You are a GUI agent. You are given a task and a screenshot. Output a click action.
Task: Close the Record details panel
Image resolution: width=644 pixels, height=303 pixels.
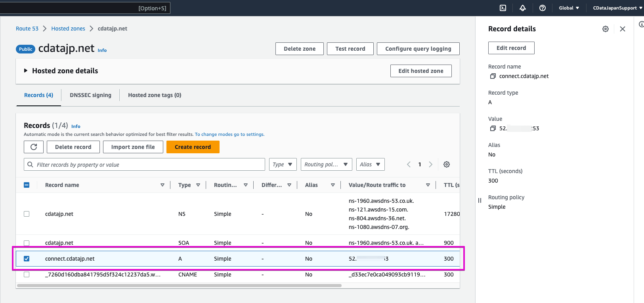(x=623, y=29)
